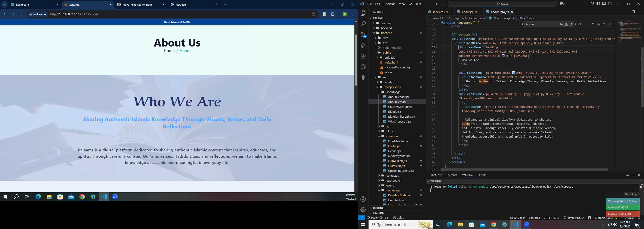The height and width of the screenshot is (229, 644).
Task: Go to previous match arrow in find widget
Action: point(593,24)
